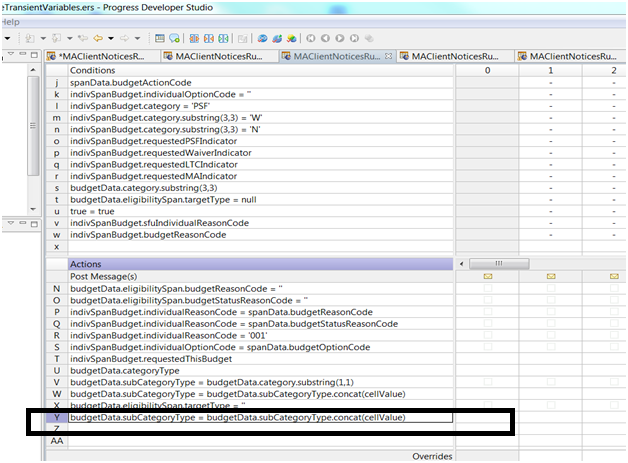Maximize the upper left panel
The image size is (628, 463).
[34, 54]
